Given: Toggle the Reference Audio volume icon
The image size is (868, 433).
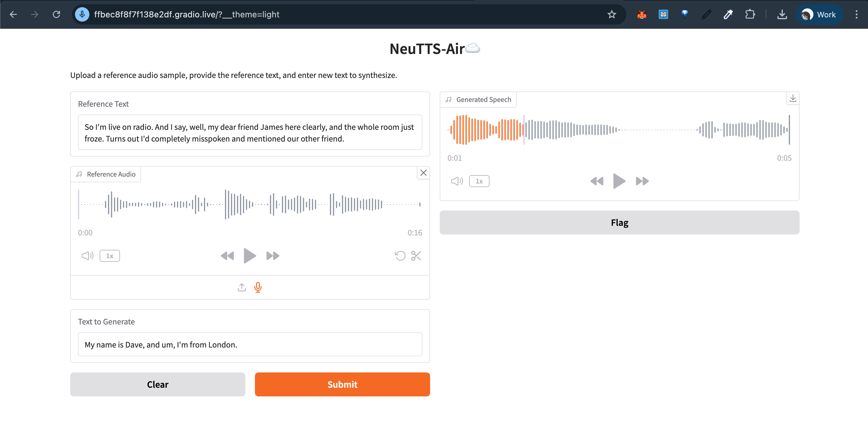Looking at the screenshot, I should (87, 256).
